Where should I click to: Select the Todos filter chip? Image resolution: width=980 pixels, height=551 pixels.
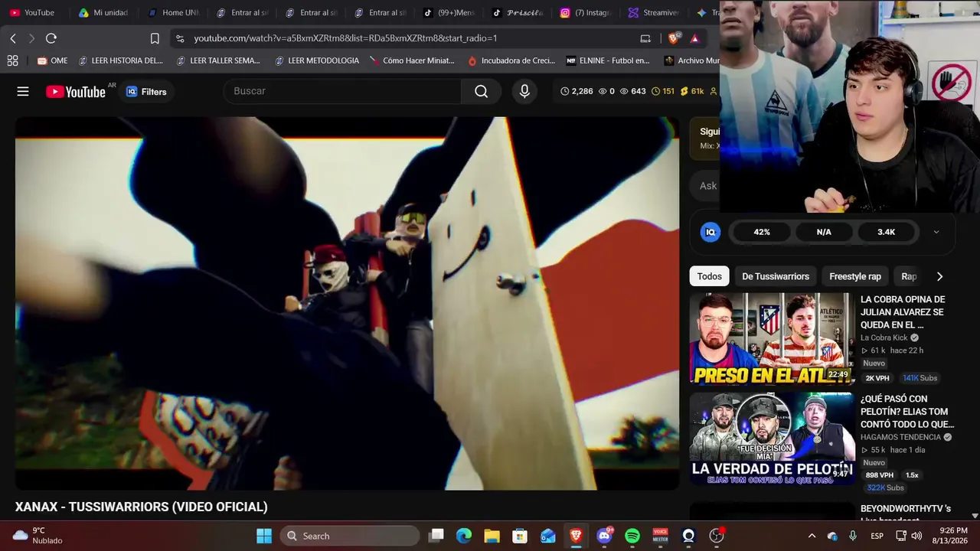pos(709,276)
